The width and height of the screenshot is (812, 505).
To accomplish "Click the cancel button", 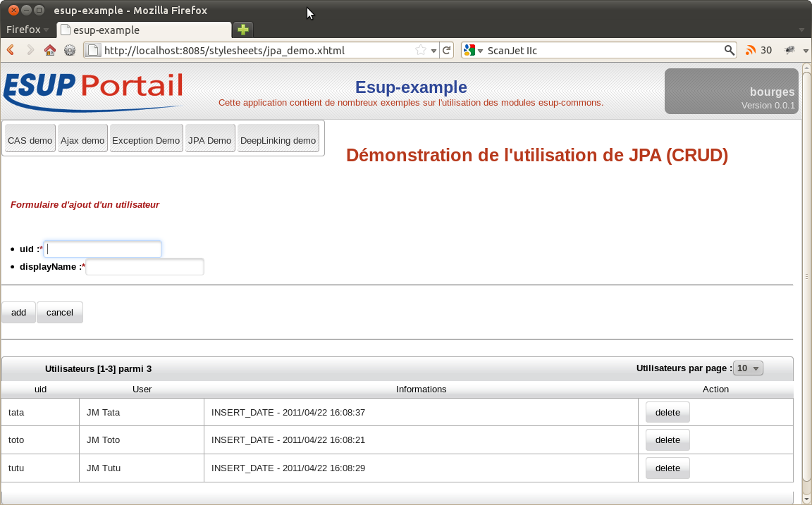I will click(60, 313).
